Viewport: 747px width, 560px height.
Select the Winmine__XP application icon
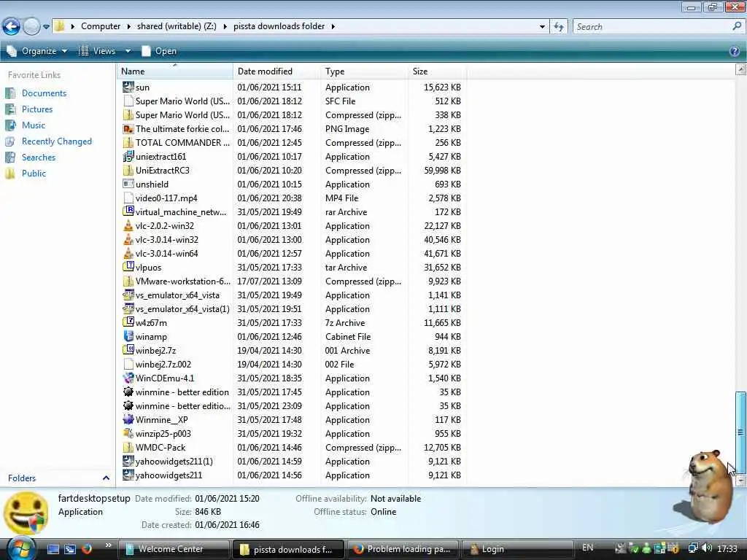[x=128, y=419]
